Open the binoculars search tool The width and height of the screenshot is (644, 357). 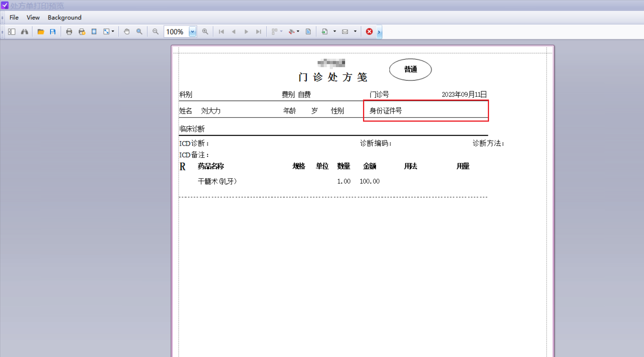point(24,32)
